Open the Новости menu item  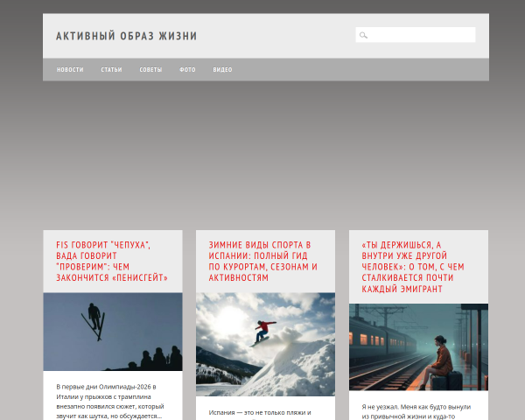pyautogui.click(x=70, y=70)
